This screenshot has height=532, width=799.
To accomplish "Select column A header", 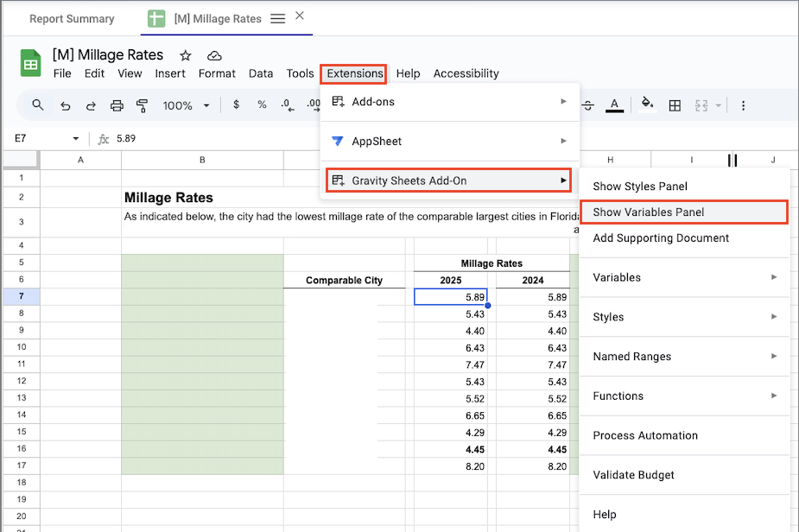I will 80,160.
